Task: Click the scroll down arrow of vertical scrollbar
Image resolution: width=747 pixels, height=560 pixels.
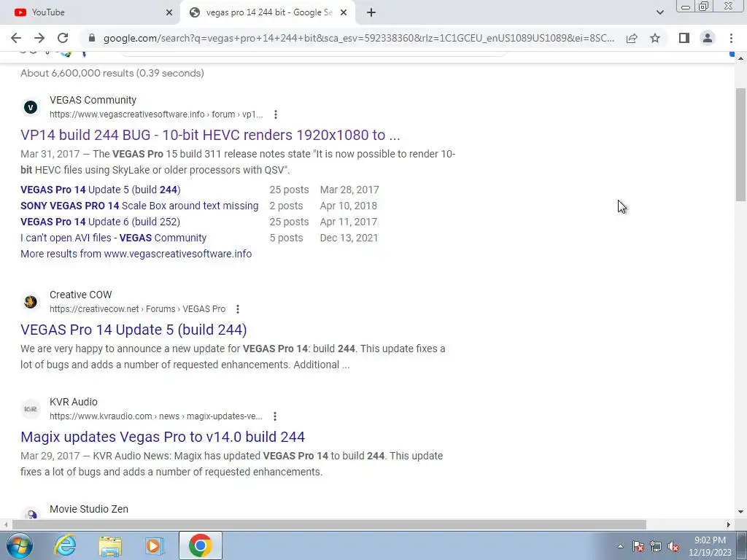Action: (740, 512)
